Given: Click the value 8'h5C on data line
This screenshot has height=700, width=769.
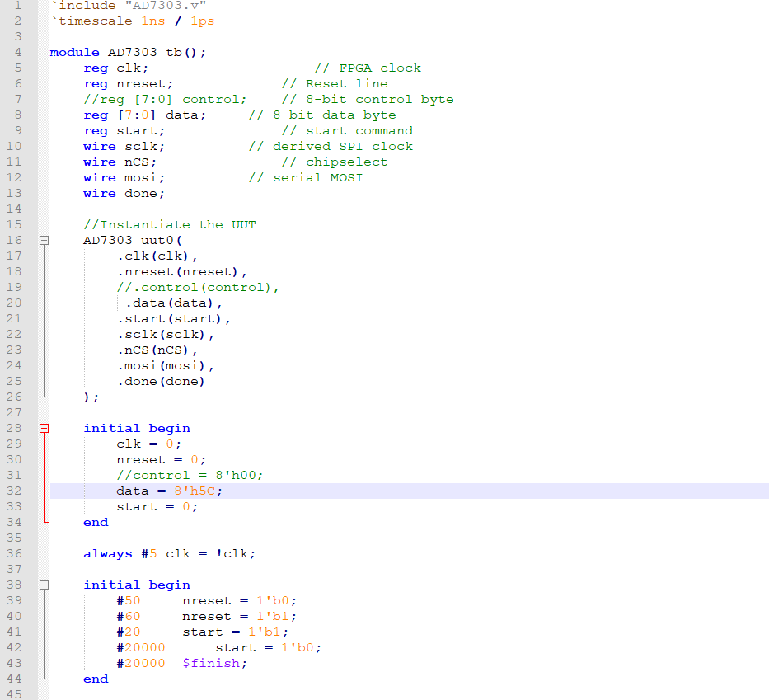Looking at the screenshot, I should pyautogui.click(x=195, y=491).
